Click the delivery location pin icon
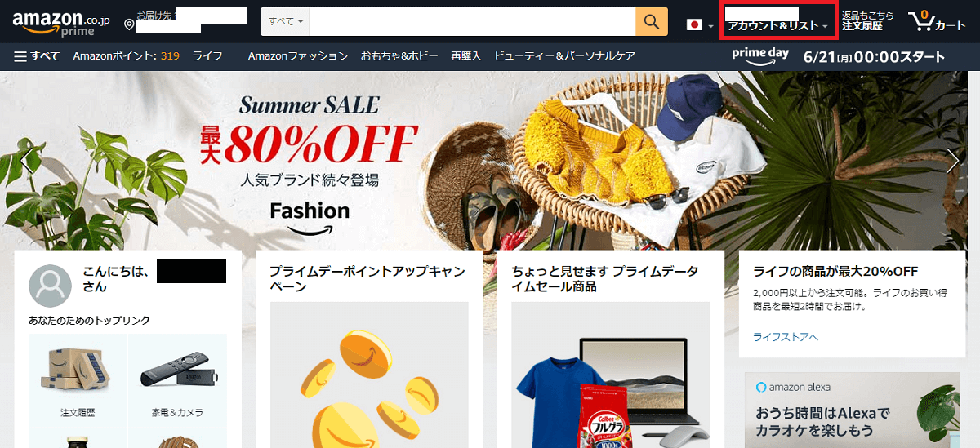The image size is (980, 448). [x=129, y=25]
